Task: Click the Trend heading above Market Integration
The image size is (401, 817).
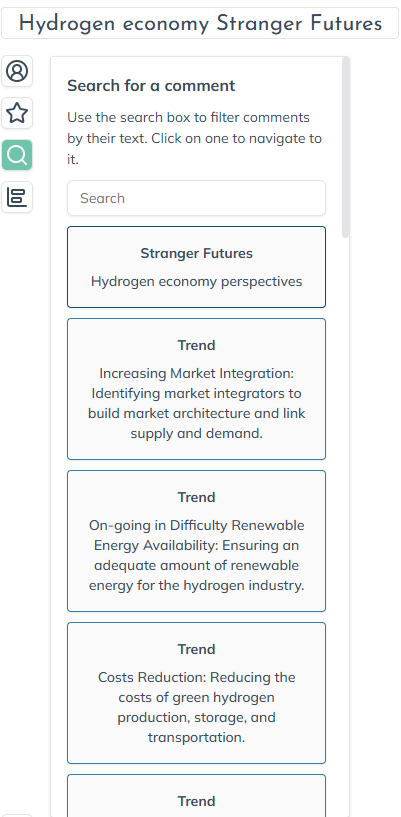Action: click(196, 345)
